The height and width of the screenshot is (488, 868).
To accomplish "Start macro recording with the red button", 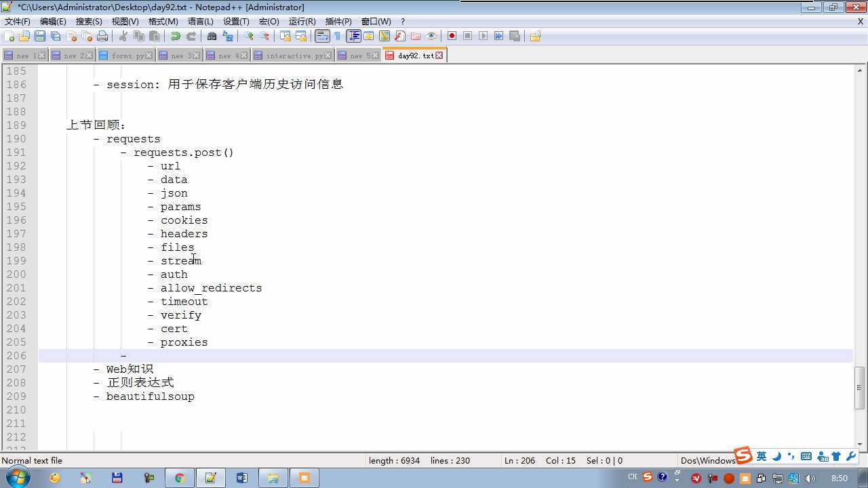I will point(452,36).
